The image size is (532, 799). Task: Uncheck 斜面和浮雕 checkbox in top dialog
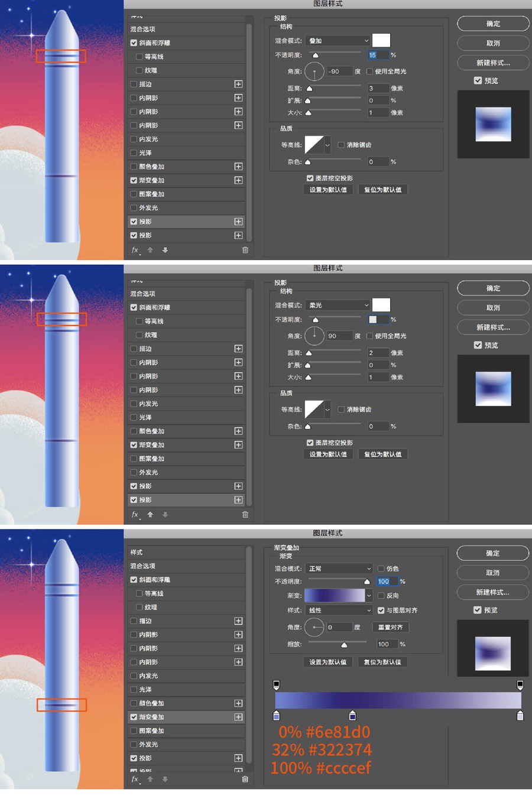[x=134, y=43]
